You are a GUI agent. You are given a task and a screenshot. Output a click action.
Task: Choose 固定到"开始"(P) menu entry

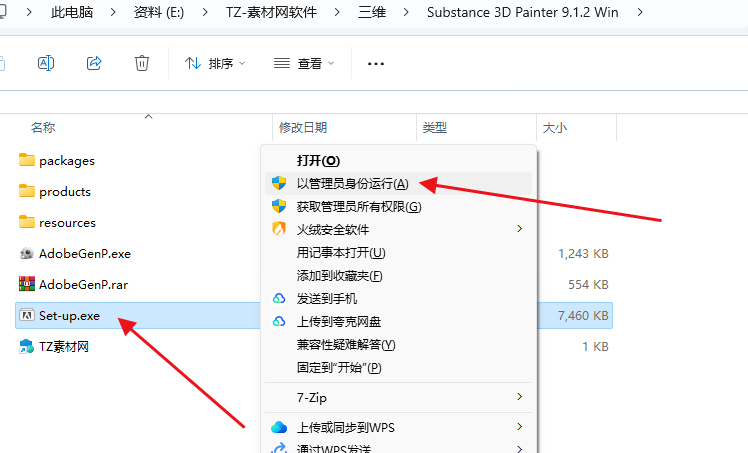(398, 368)
